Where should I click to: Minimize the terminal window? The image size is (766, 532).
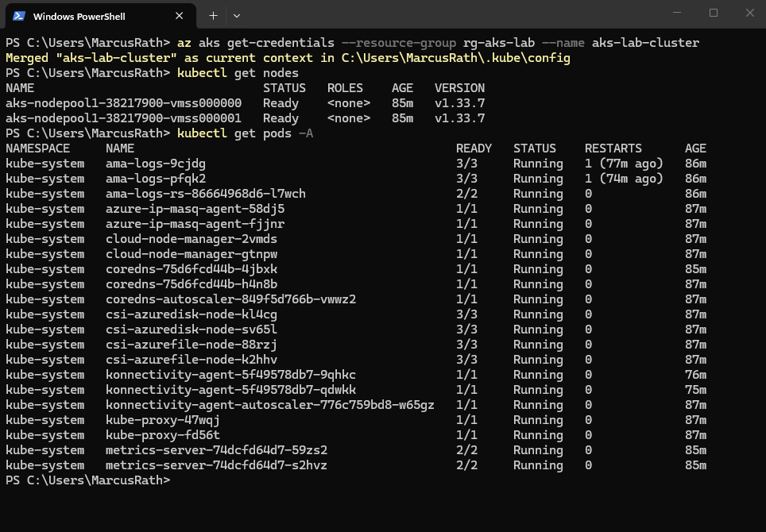click(677, 13)
